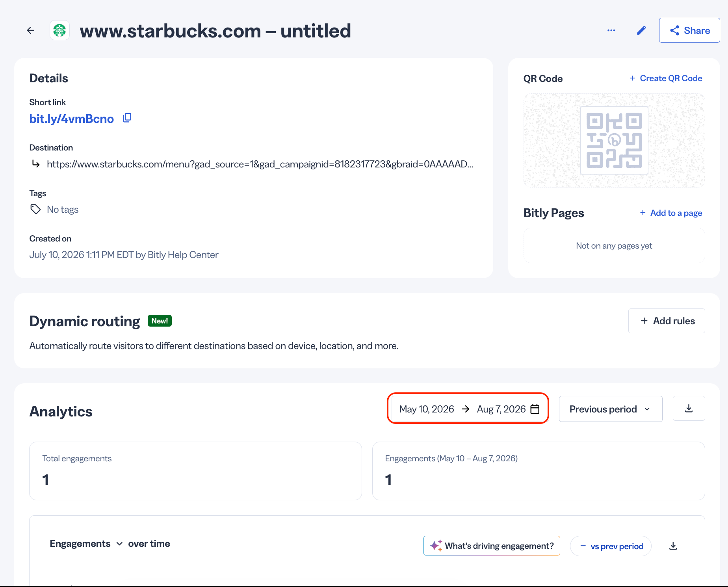
Task: Click the created-on date 'July 10, 2026 1:11 PM EDT'
Action: point(82,255)
